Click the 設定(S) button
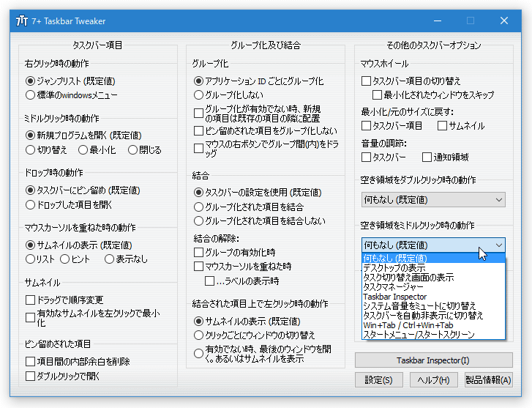 click(378, 380)
